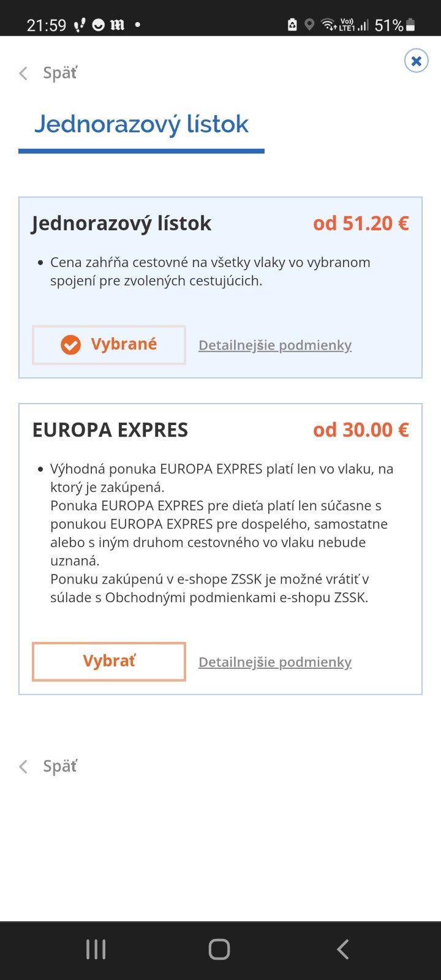Tap the 'm' notification icon in status bar

point(117,25)
